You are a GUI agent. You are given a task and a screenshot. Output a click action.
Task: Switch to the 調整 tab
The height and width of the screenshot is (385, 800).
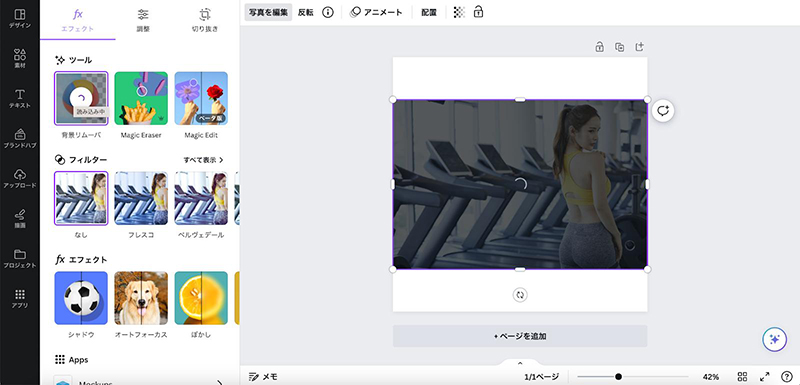tap(143, 20)
